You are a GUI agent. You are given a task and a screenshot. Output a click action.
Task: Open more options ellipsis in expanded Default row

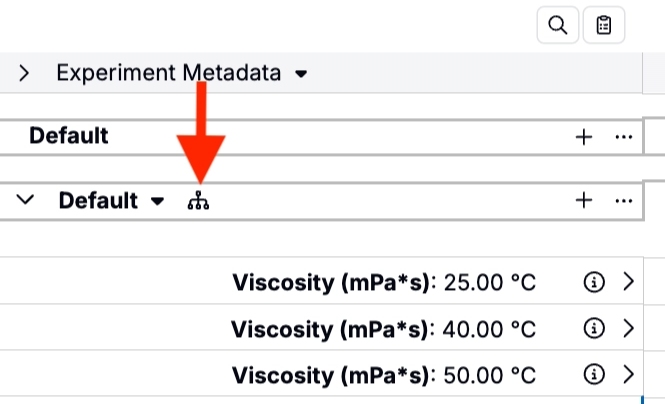(x=623, y=201)
